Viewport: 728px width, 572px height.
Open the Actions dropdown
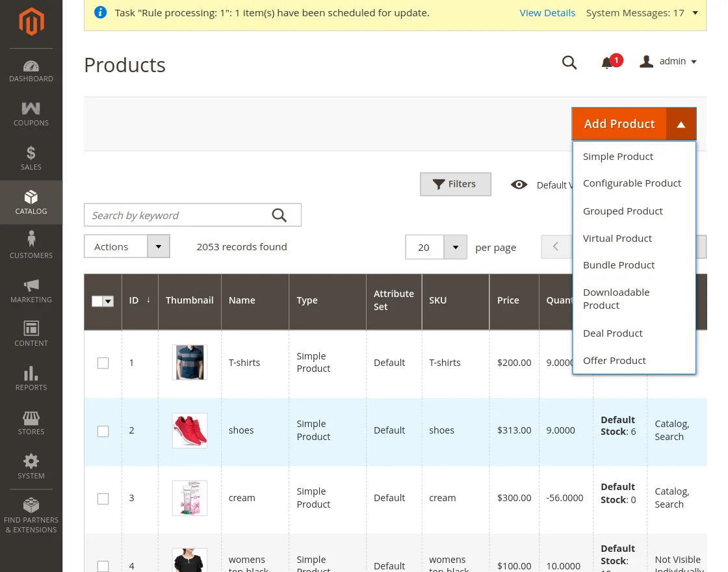click(127, 246)
